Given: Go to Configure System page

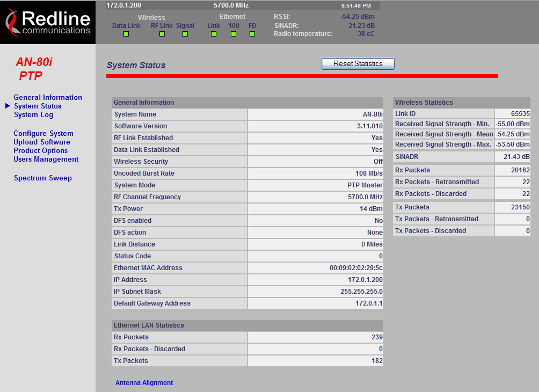Looking at the screenshot, I should (43, 134).
